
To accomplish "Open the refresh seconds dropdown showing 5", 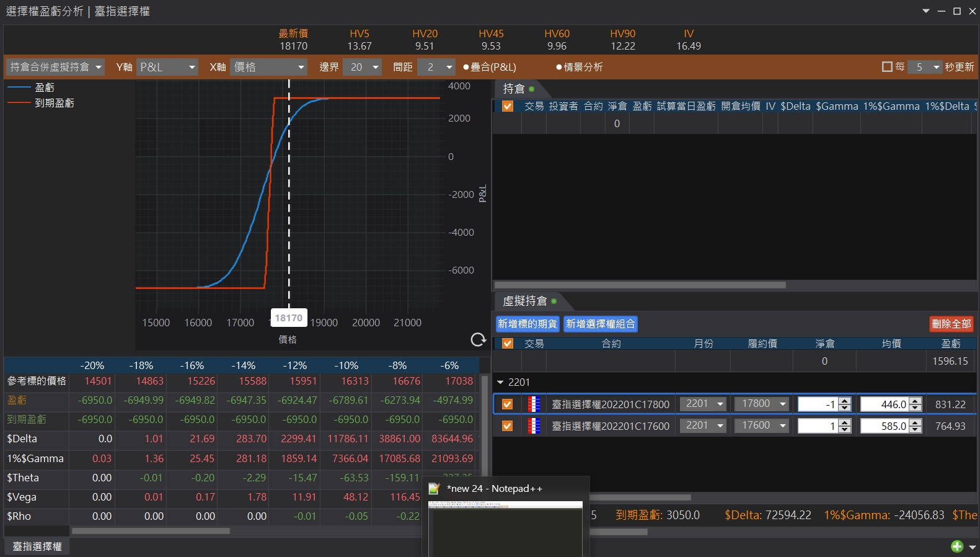I will 925,67.
